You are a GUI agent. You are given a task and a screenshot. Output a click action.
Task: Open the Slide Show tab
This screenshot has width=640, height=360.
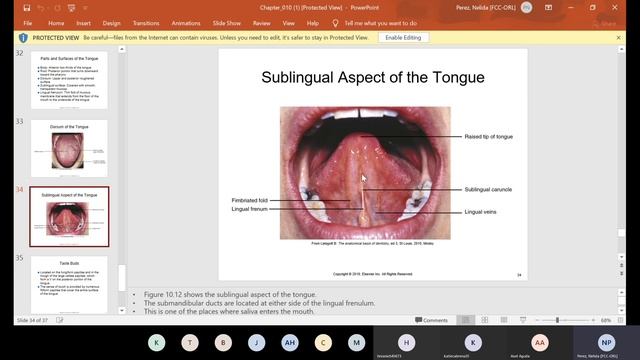tap(227, 23)
